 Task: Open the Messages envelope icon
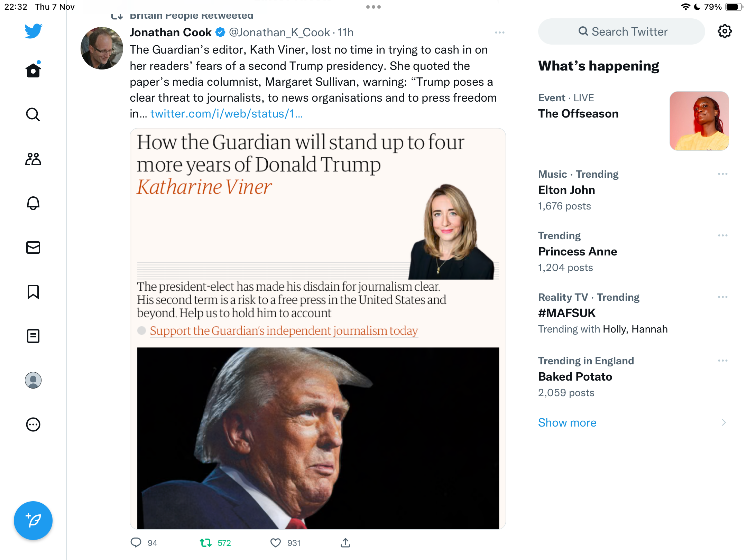33,248
